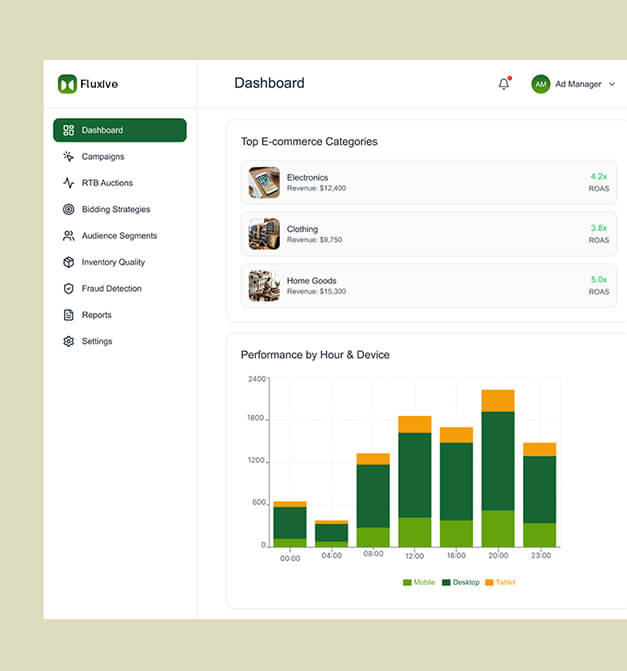The image size is (627, 671).
Task: Click the RTB Auctions pulse icon
Action: click(68, 183)
